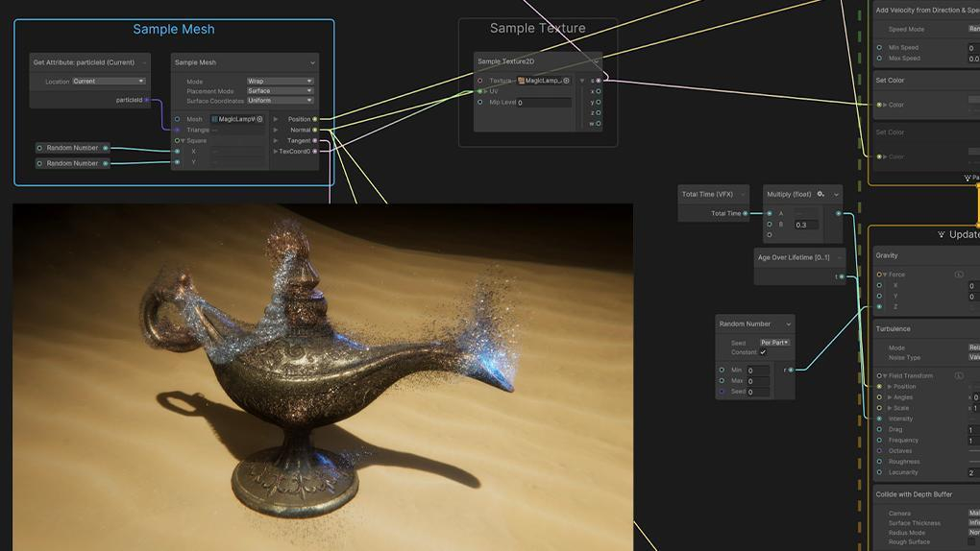Screen dimensions: 980x551
Task: Click the Mip Level value field
Action: point(544,103)
